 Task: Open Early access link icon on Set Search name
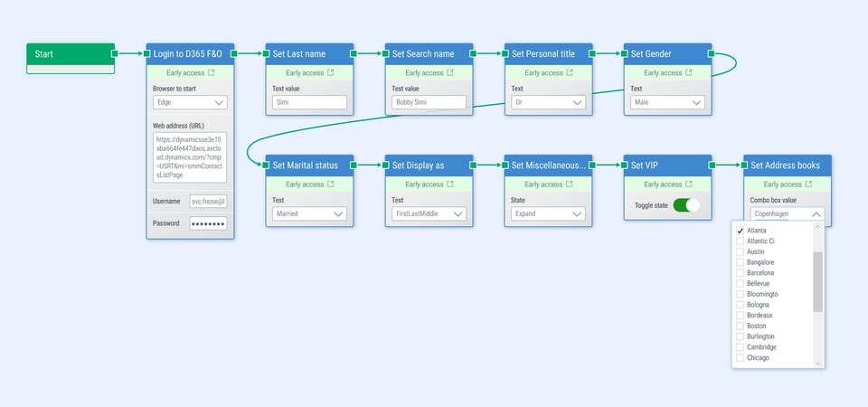pos(450,72)
